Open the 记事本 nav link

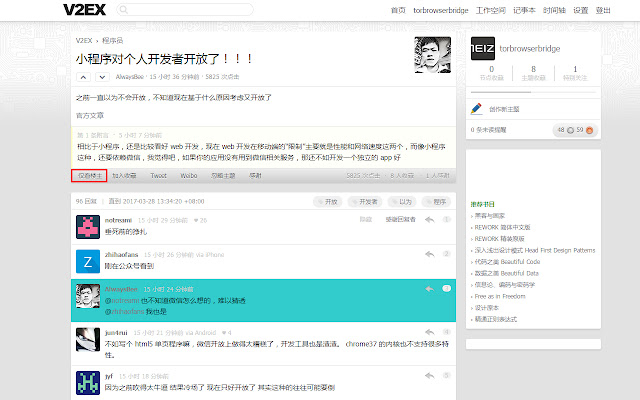[524, 10]
